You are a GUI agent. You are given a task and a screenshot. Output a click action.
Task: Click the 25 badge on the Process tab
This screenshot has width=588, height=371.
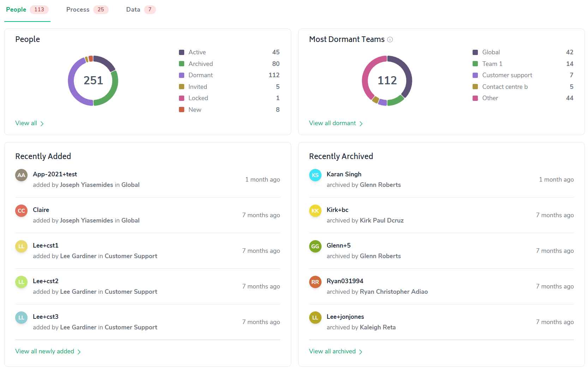(101, 10)
